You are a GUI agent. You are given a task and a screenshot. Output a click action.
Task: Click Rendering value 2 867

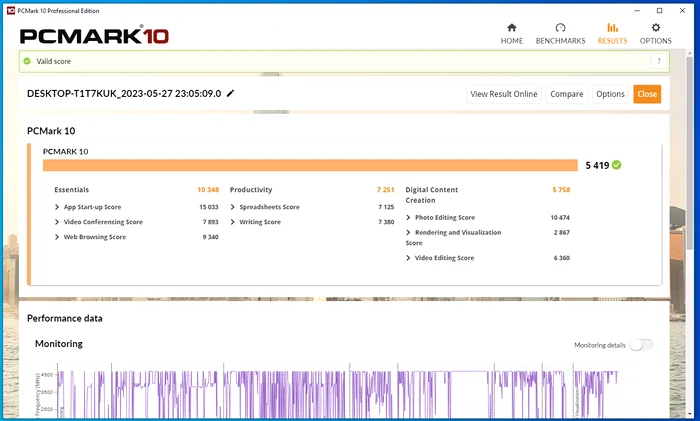pyautogui.click(x=562, y=233)
